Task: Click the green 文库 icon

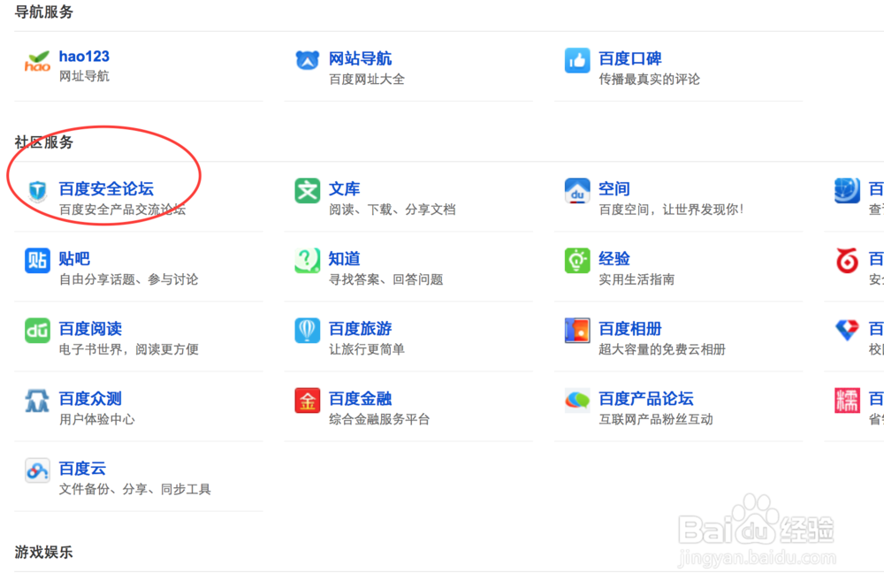Action: 308,191
